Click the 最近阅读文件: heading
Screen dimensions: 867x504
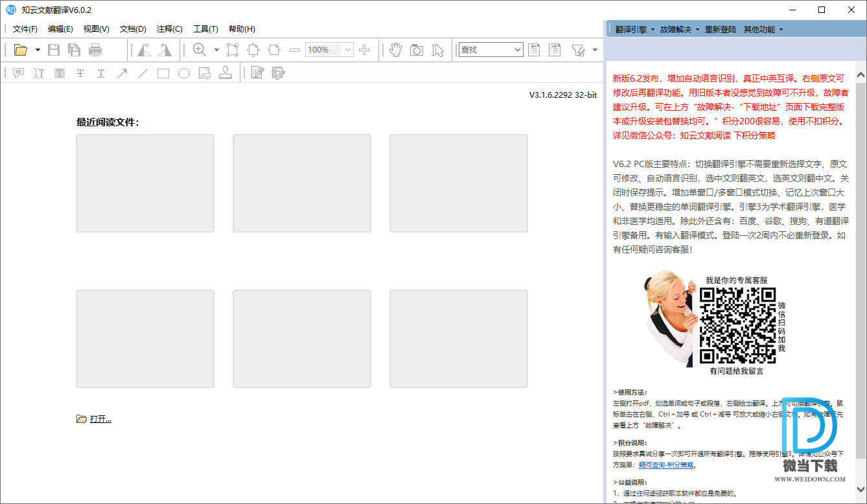click(108, 122)
